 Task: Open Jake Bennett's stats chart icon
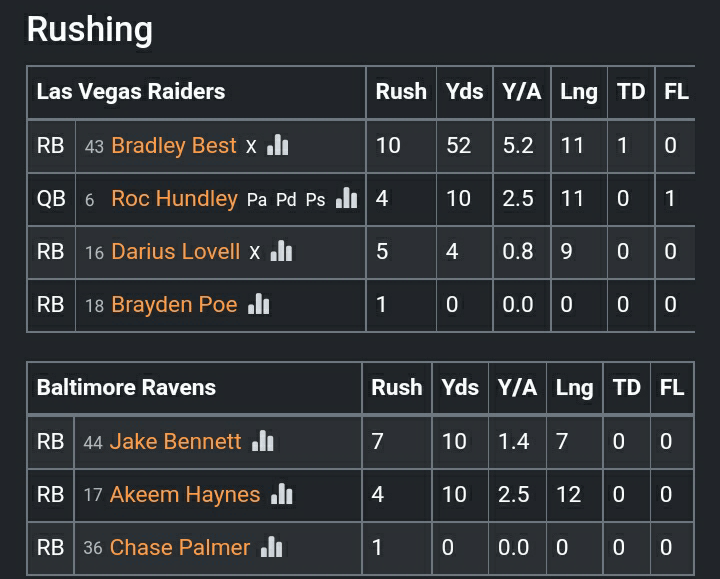coord(263,441)
